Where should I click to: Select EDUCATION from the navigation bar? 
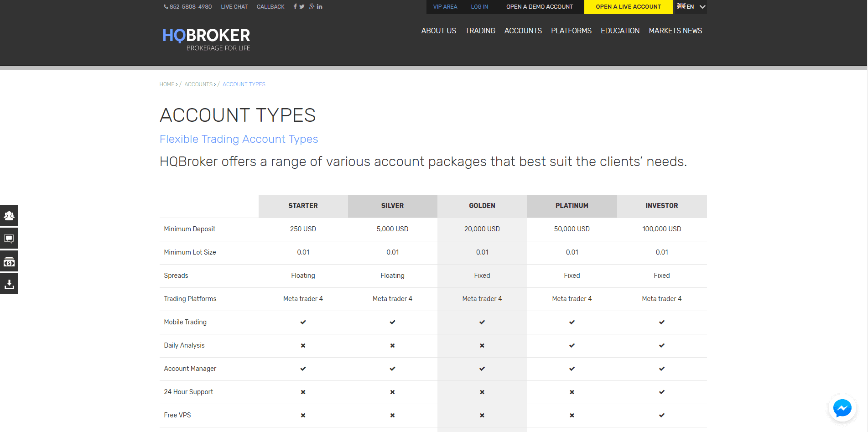pos(620,31)
